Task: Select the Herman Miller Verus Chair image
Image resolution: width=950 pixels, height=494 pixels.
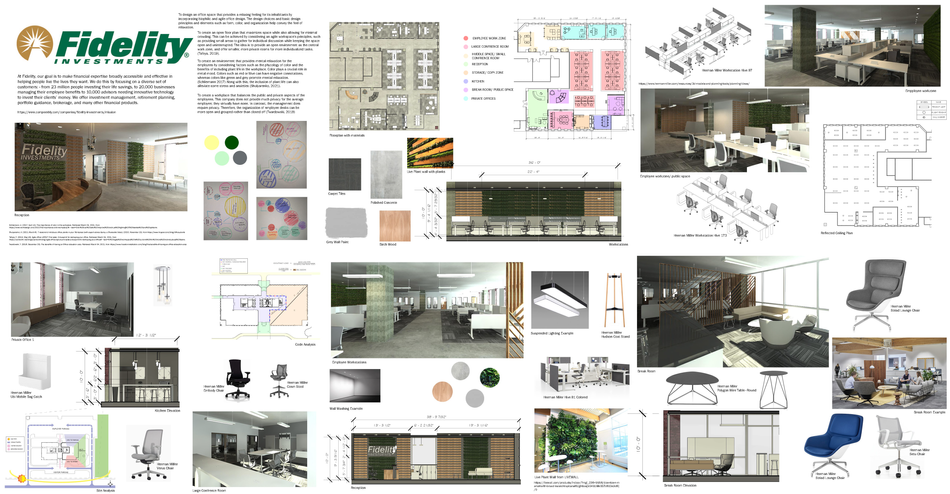Action: (x=147, y=453)
